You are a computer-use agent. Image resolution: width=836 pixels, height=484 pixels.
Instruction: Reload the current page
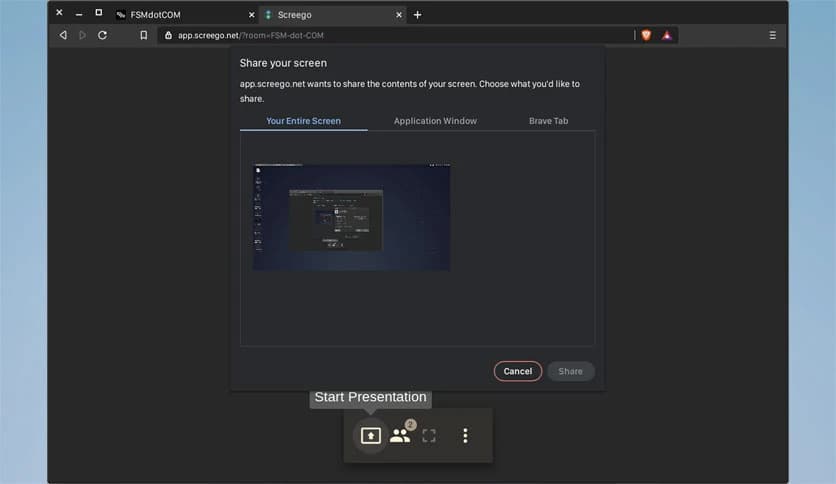tap(102, 35)
